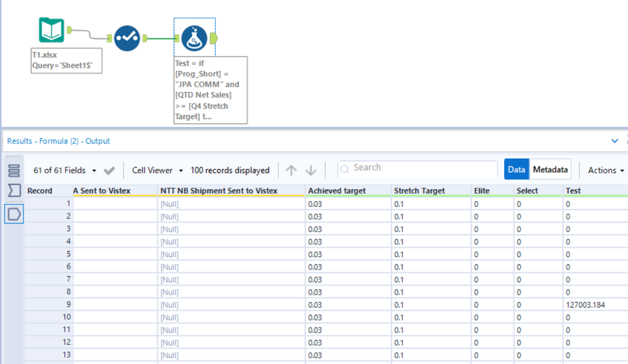The image size is (628, 364).
Task: Click the Formula tool flask icon
Action: 194,38
